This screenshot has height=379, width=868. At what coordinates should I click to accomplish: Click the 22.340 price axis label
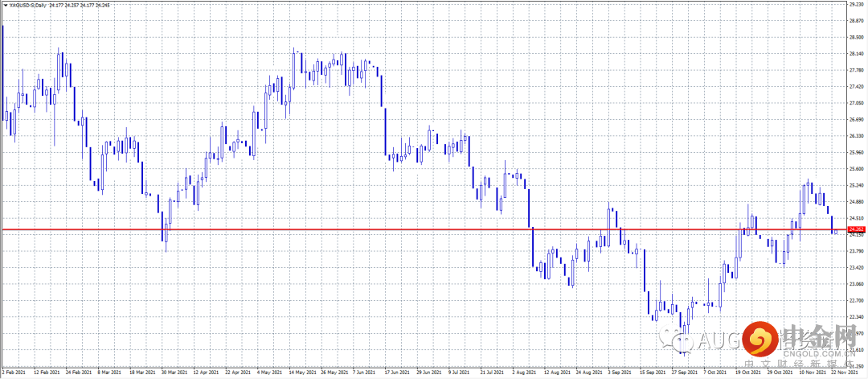click(x=858, y=317)
